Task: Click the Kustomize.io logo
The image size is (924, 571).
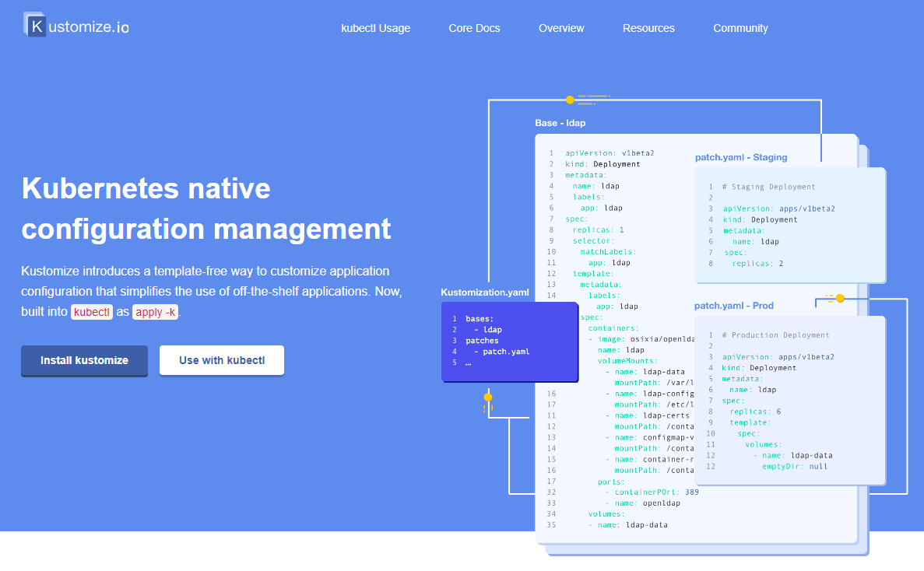Action: click(76, 26)
